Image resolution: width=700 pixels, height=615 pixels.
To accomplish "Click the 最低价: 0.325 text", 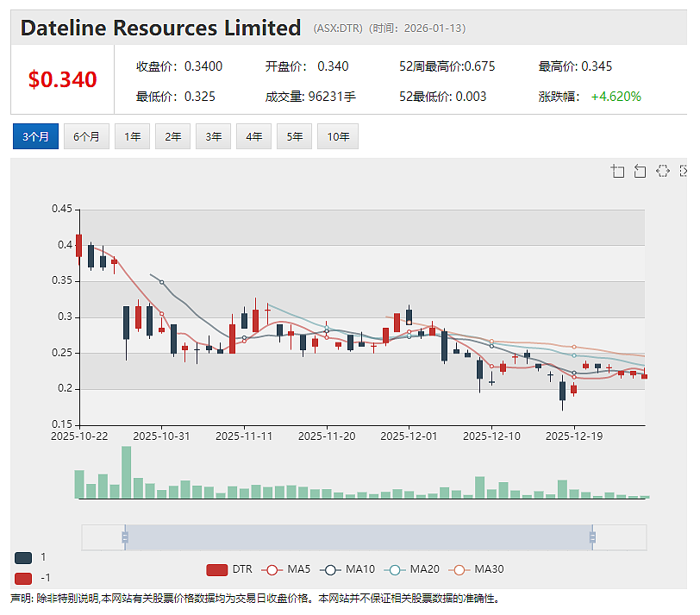I will click(176, 97).
